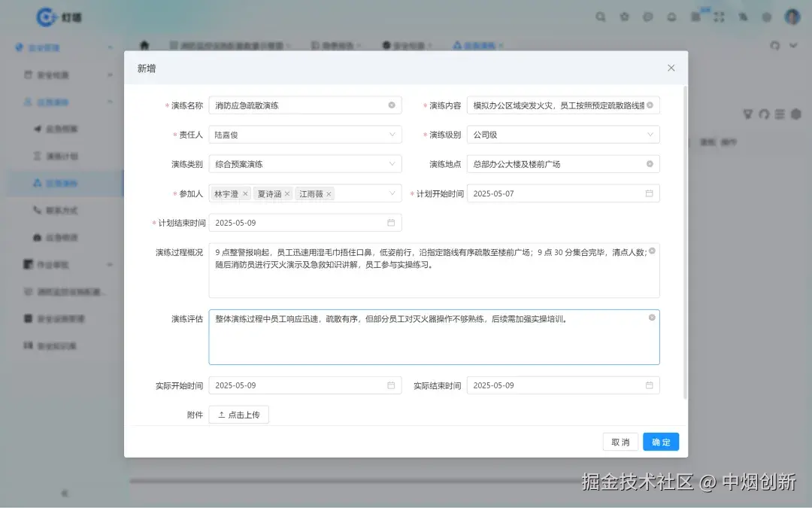Click the refresh icon at top right of tabs

click(x=775, y=45)
